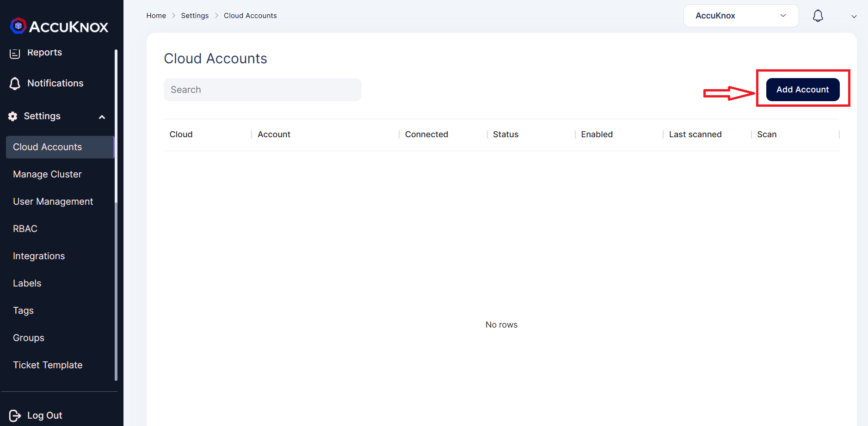Open the AccuKnox tenant dropdown
868x426 pixels.
[x=741, y=16]
